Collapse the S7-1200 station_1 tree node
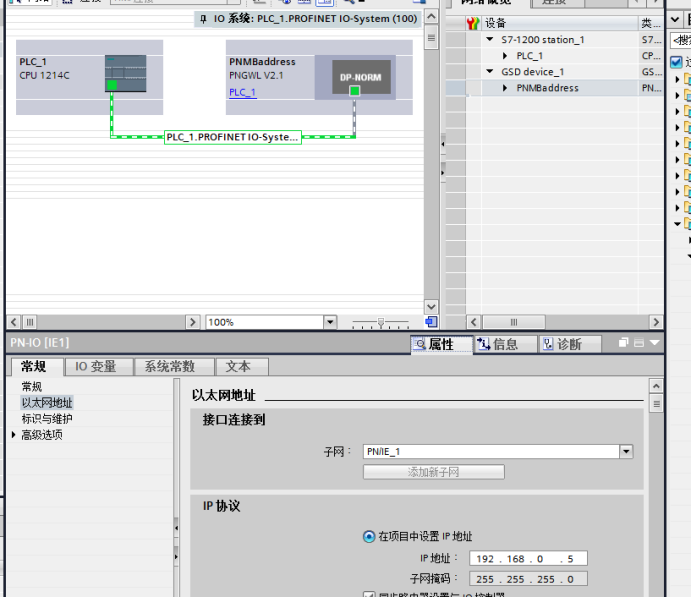Screen dimensions: 692x598 [x=490, y=39]
